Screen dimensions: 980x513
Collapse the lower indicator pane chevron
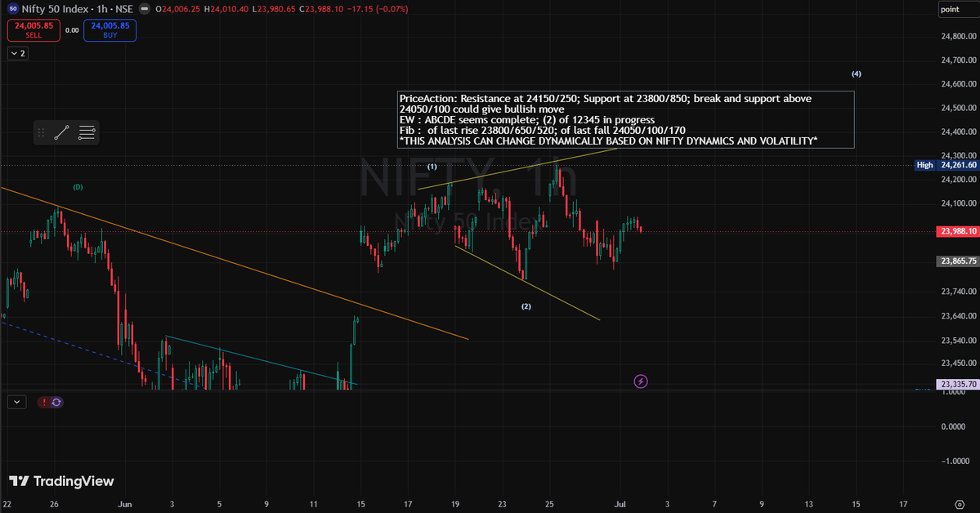(17, 403)
